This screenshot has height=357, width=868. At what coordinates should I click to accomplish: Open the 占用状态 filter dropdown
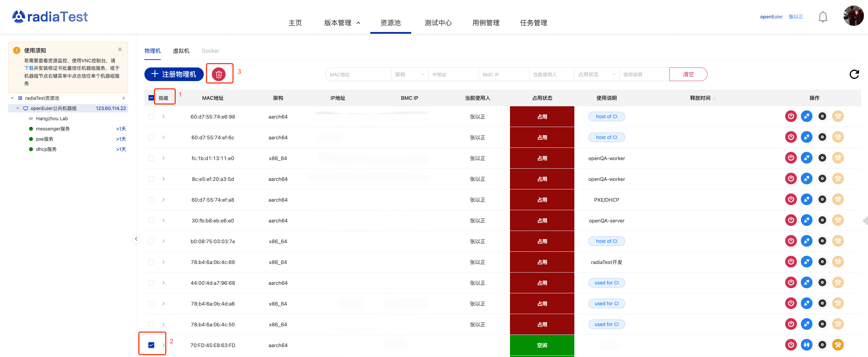[596, 75]
